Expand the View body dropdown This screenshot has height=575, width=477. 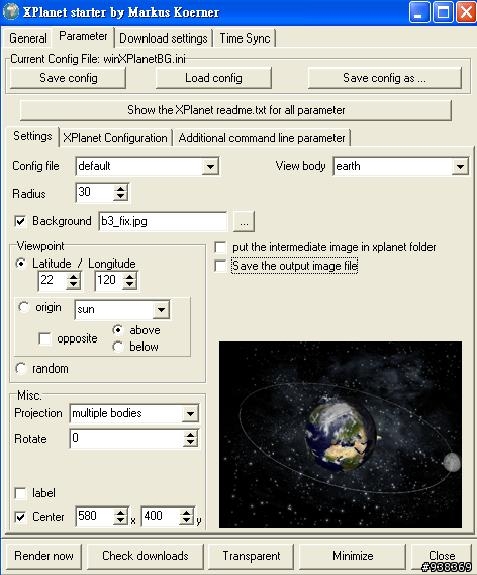pos(460,166)
